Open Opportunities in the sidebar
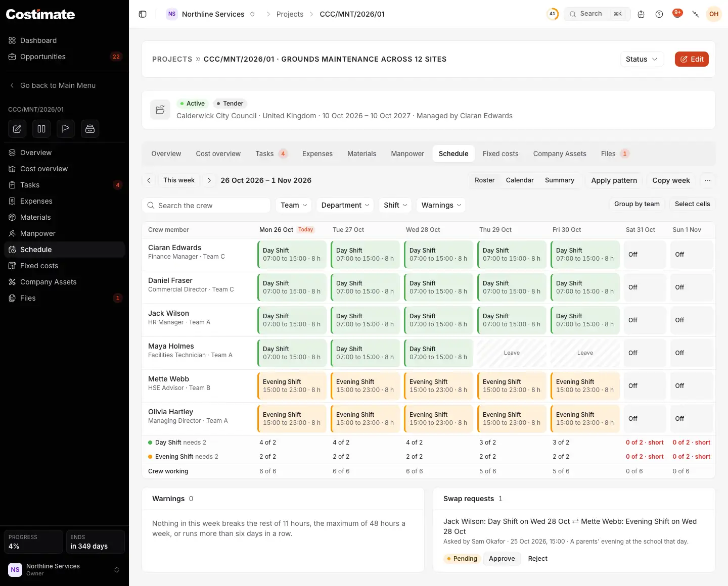The image size is (728, 586). pos(64,57)
